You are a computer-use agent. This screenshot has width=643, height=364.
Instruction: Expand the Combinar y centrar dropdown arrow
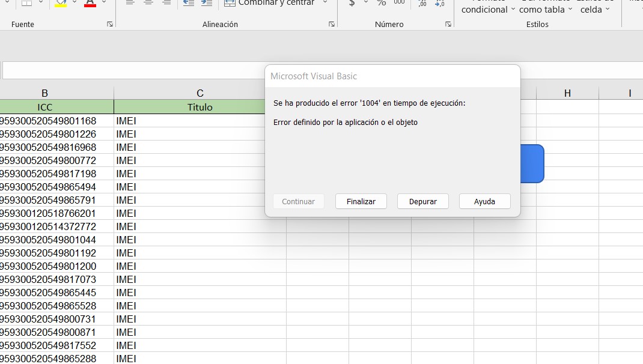pyautogui.click(x=325, y=2)
